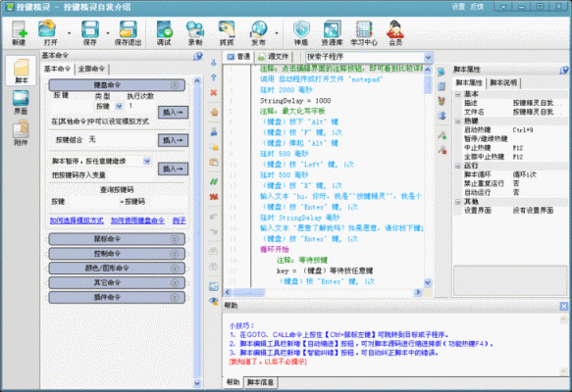Image resolution: width=572 pixels, height=392 pixels.
Task: Open the 神盾 shield icon
Action: [x=301, y=32]
